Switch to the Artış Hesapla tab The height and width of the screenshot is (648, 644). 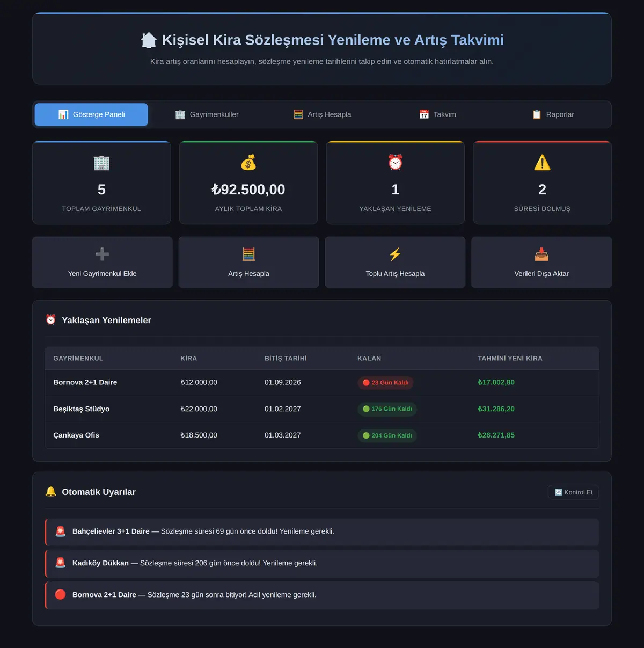coord(322,114)
